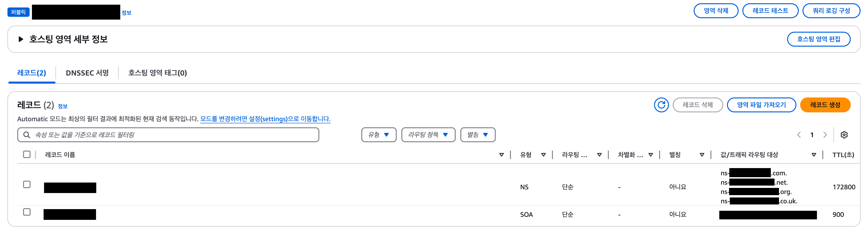868x235 pixels.
Task: Click the 레코드 생성 button
Action: click(825, 105)
